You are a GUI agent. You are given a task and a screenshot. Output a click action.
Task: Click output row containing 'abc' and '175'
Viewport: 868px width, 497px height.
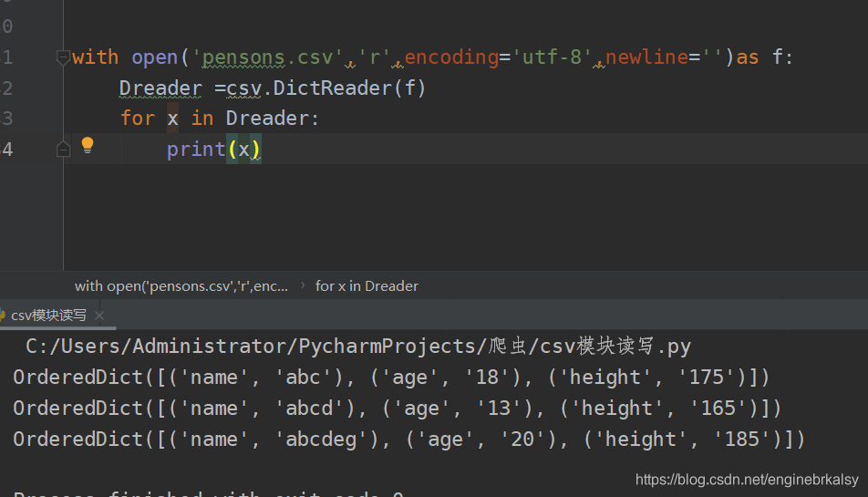click(391, 378)
